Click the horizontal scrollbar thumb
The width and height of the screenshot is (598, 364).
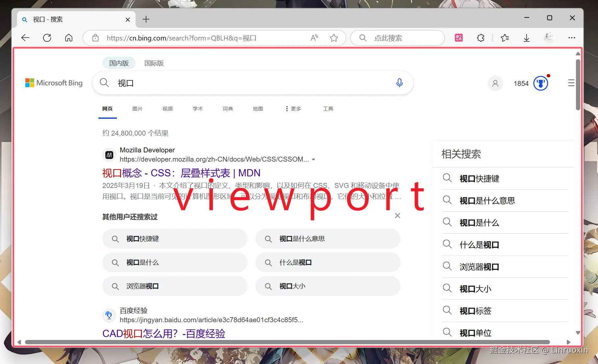pyautogui.click(x=287, y=342)
